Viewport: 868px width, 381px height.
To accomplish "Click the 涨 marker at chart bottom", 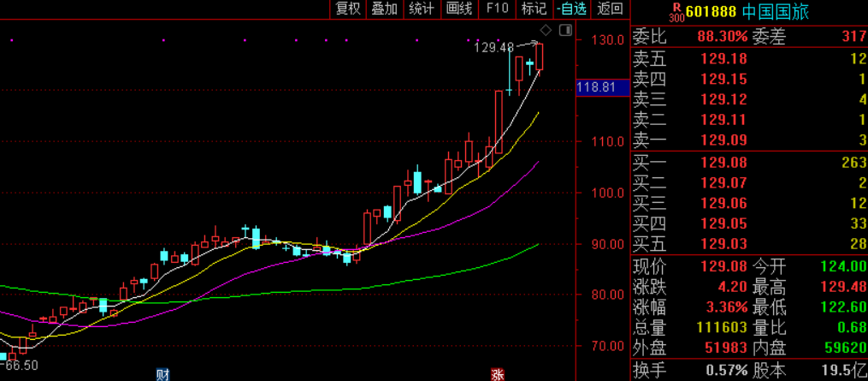I will pos(498,376).
